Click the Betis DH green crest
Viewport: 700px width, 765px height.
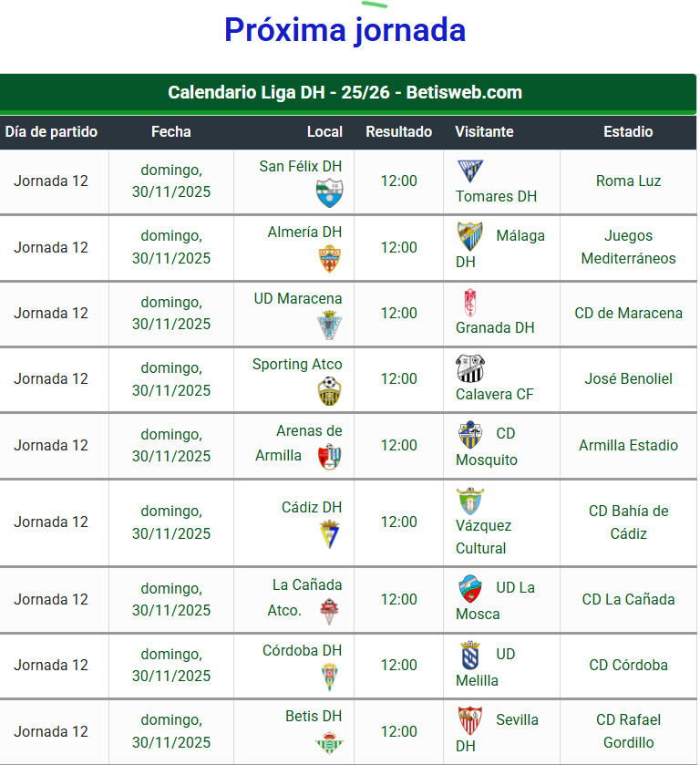click(330, 743)
